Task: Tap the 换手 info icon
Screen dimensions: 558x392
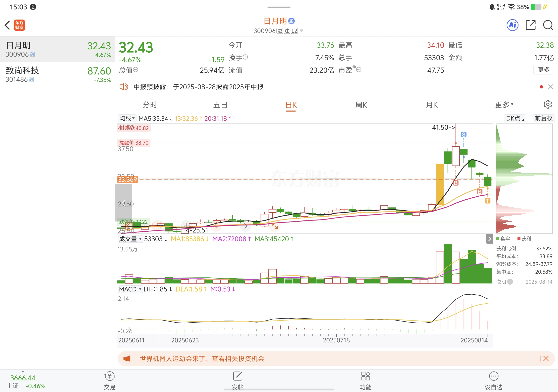Action: point(246,57)
